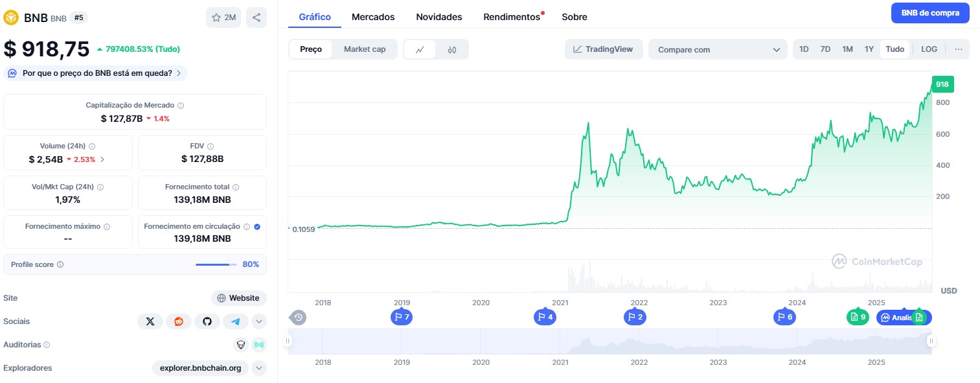980x383 pixels.
Task: Click the info icon next to FDV
Action: [211, 146]
